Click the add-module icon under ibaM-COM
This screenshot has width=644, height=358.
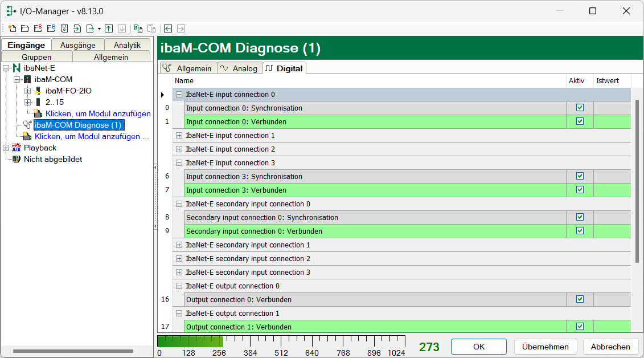coord(38,113)
